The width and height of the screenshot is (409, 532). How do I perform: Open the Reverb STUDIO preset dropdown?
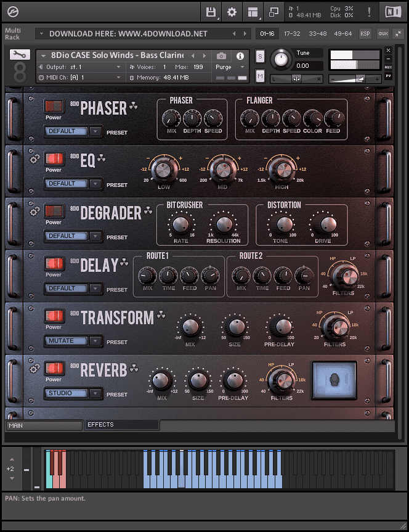[x=73, y=393]
